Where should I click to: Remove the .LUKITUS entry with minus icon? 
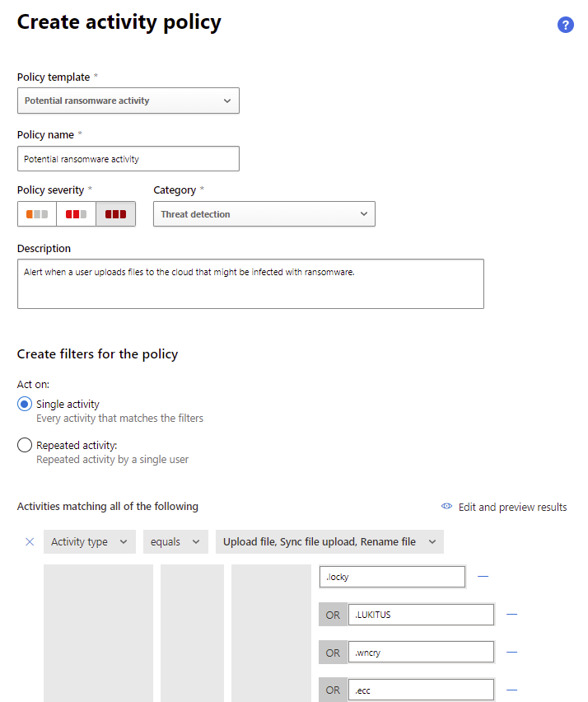tap(511, 615)
